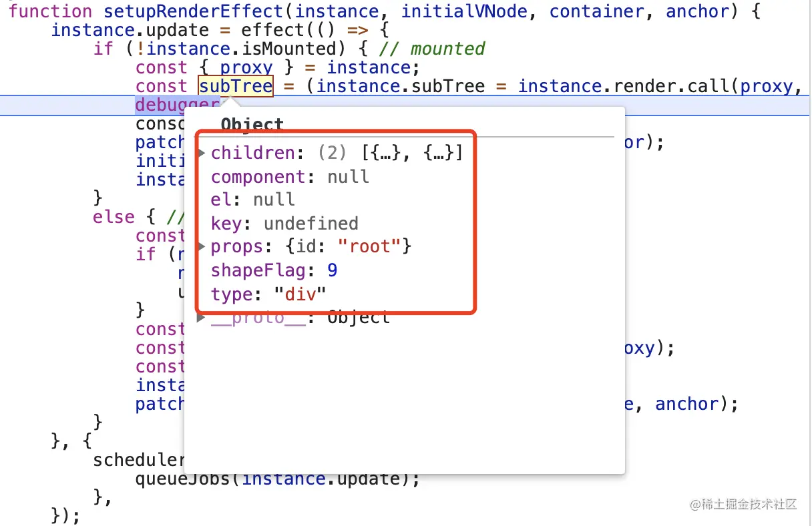Expand the __proto__ Object entry
The width and height of the screenshot is (812, 526).
coord(202,318)
